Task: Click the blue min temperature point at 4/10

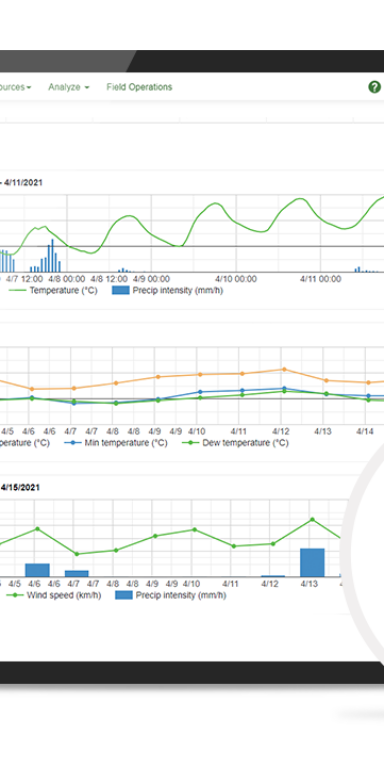Action: tap(200, 392)
